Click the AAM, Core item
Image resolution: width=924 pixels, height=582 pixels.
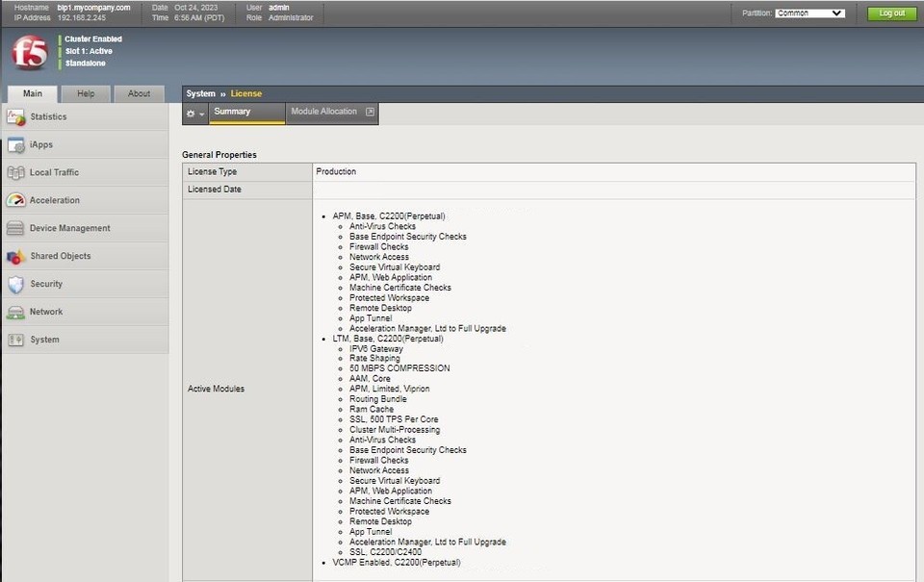click(x=370, y=379)
